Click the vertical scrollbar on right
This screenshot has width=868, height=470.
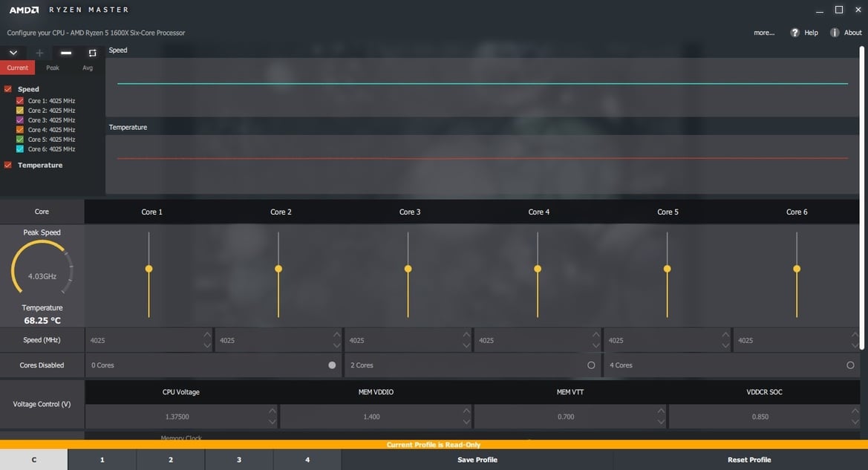point(862,199)
